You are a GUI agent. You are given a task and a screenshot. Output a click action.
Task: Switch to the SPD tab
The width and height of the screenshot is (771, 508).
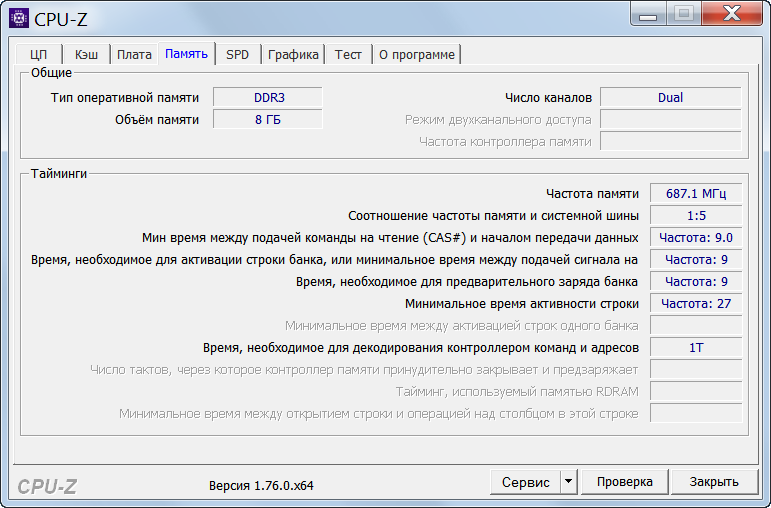(237, 55)
